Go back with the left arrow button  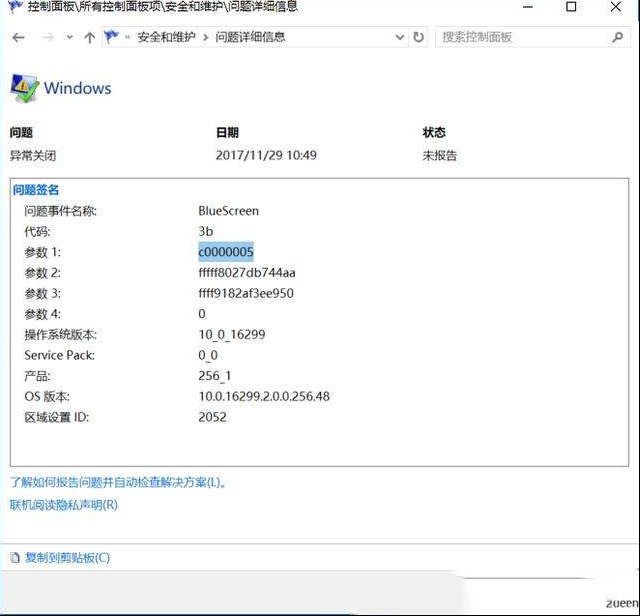click(18, 38)
